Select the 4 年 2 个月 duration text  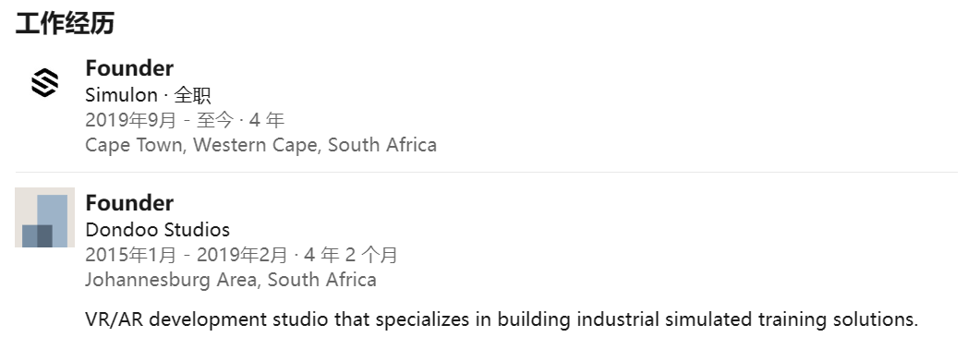(351, 255)
